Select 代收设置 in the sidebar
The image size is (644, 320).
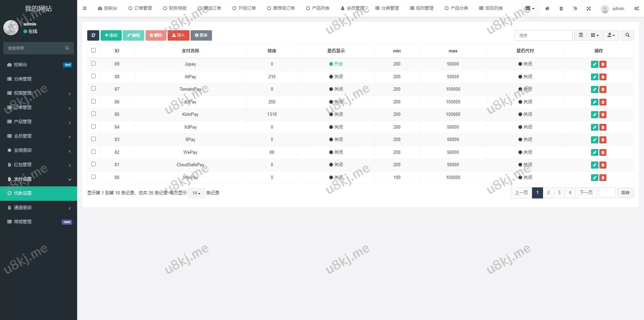tap(39, 193)
